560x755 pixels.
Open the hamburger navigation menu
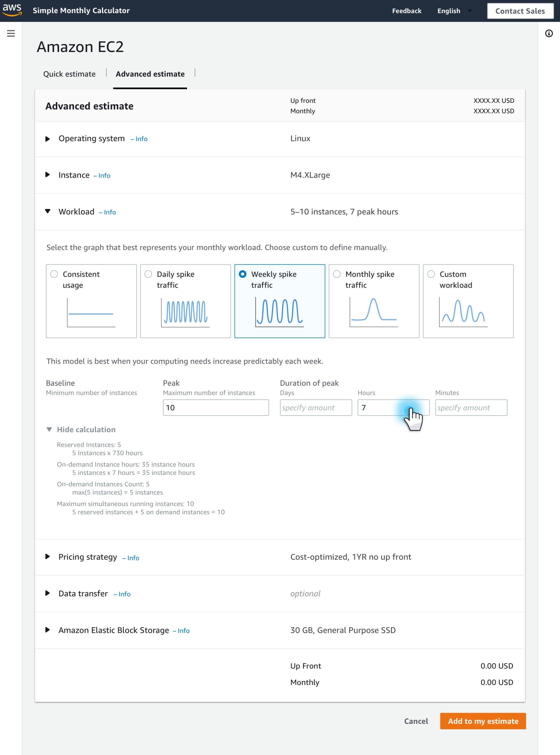pyautogui.click(x=11, y=33)
